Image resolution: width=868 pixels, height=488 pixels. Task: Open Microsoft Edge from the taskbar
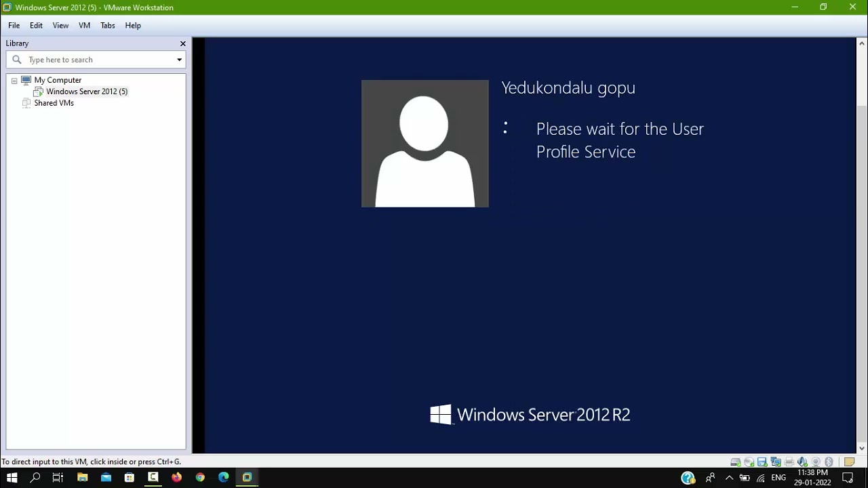[224, 478]
